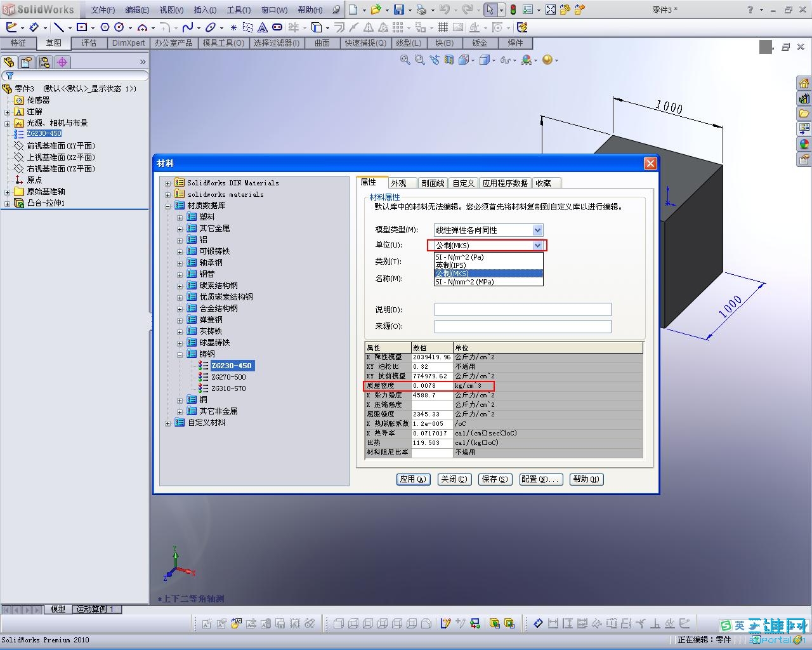Open the Appearances color ball task pane icon
812x650 pixels.
[804, 145]
